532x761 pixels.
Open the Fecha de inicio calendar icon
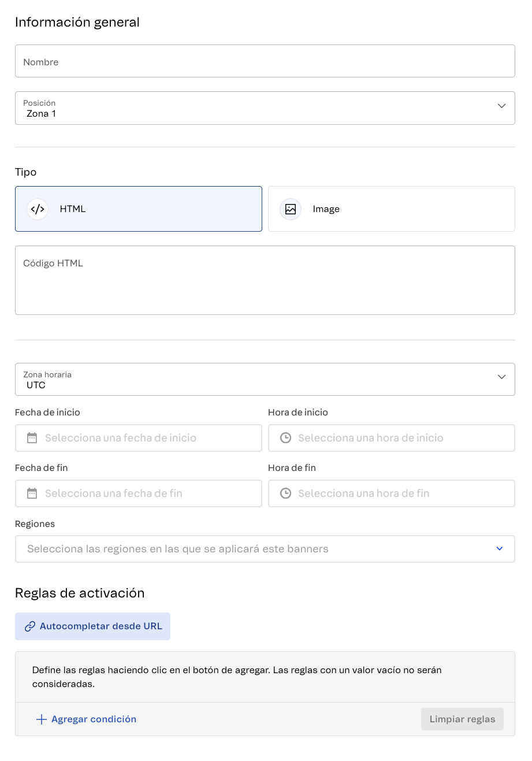pyautogui.click(x=32, y=437)
